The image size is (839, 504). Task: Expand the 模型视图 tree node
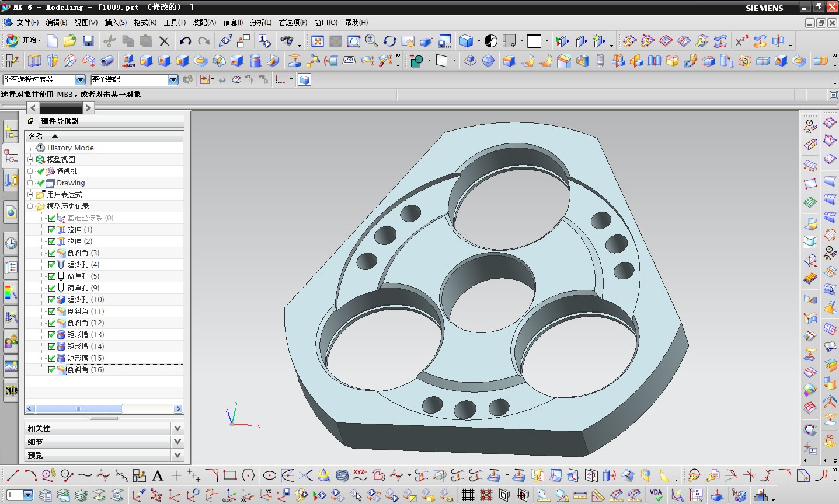(30, 159)
